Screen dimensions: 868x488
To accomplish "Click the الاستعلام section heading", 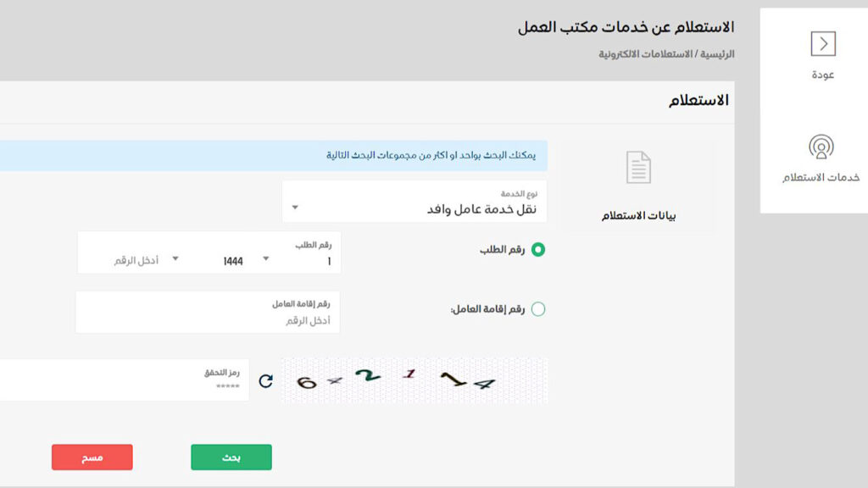I will tap(698, 100).
